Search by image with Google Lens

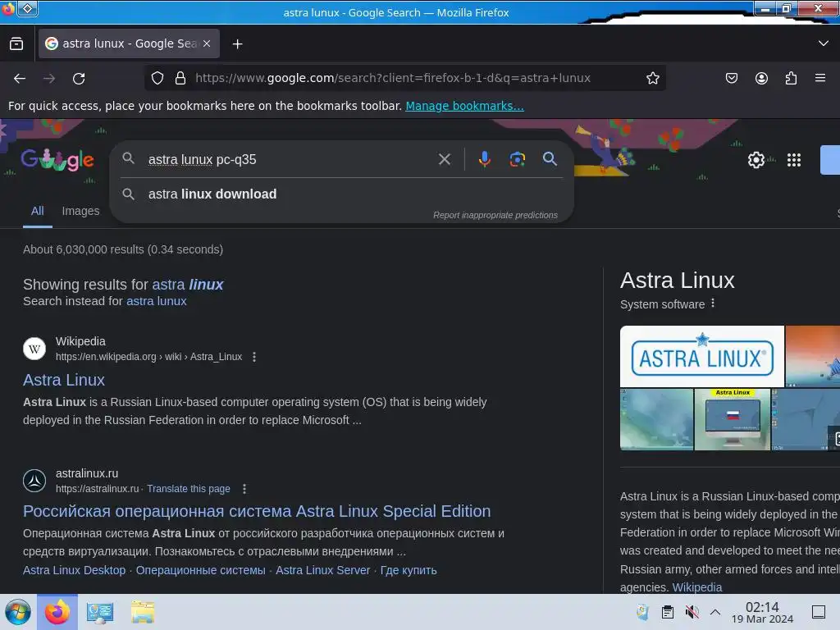[517, 159]
